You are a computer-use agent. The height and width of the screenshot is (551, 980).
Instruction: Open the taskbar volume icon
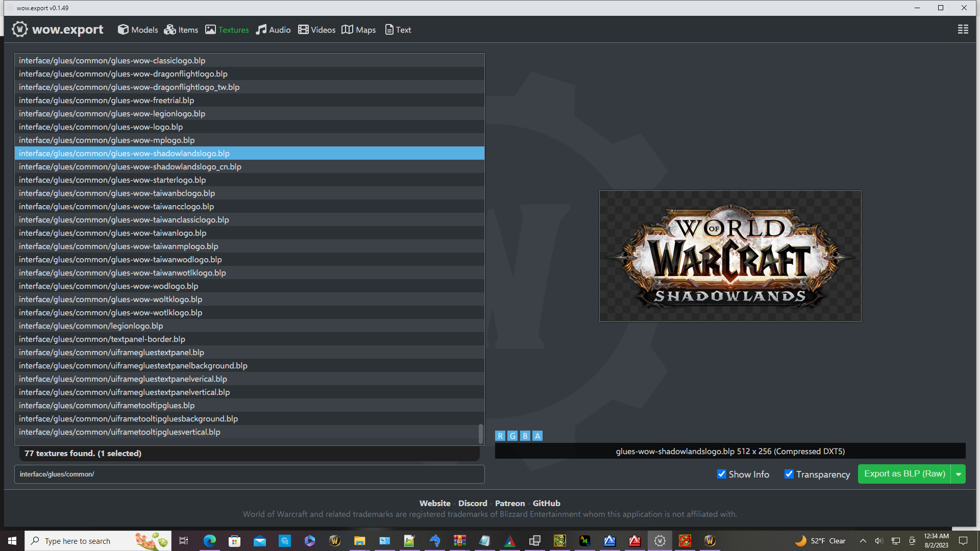coord(879,541)
